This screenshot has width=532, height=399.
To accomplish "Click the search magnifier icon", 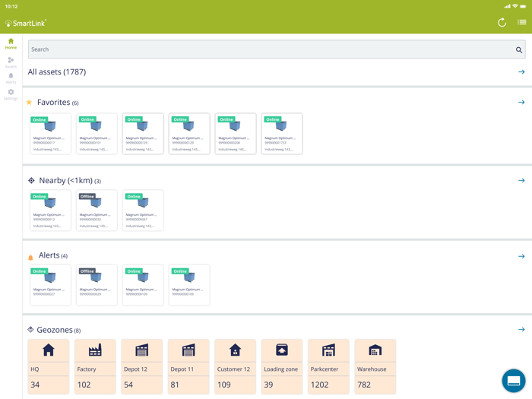I will [519, 50].
